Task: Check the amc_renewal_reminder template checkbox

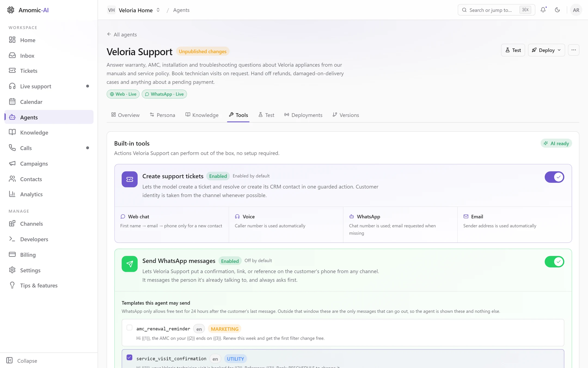Action: pyautogui.click(x=129, y=328)
